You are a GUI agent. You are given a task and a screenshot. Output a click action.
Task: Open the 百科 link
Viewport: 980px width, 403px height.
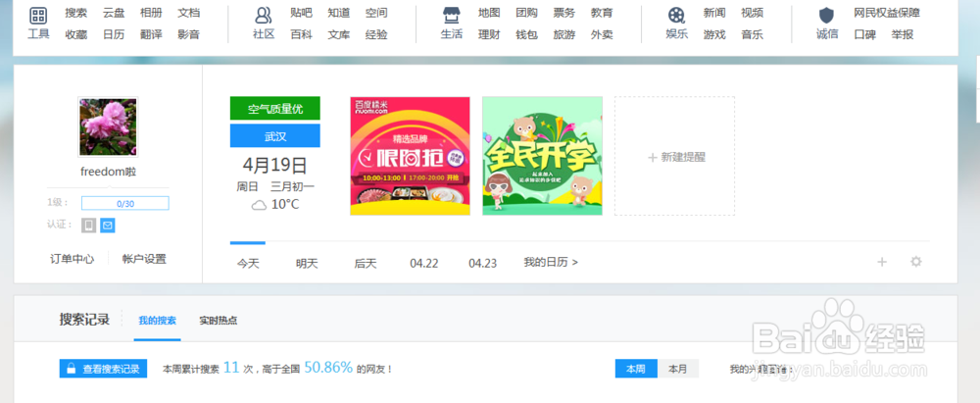(x=301, y=34)
